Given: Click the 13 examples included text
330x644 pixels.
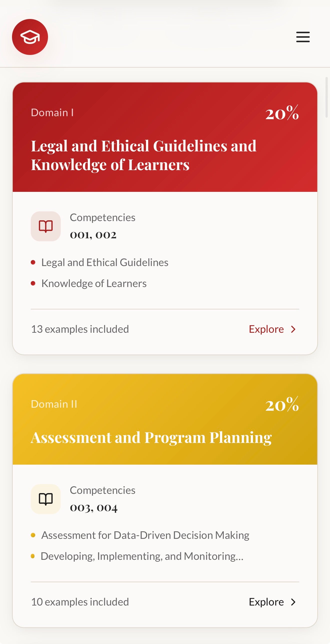Looking at the screenshot, I should 79,329.
